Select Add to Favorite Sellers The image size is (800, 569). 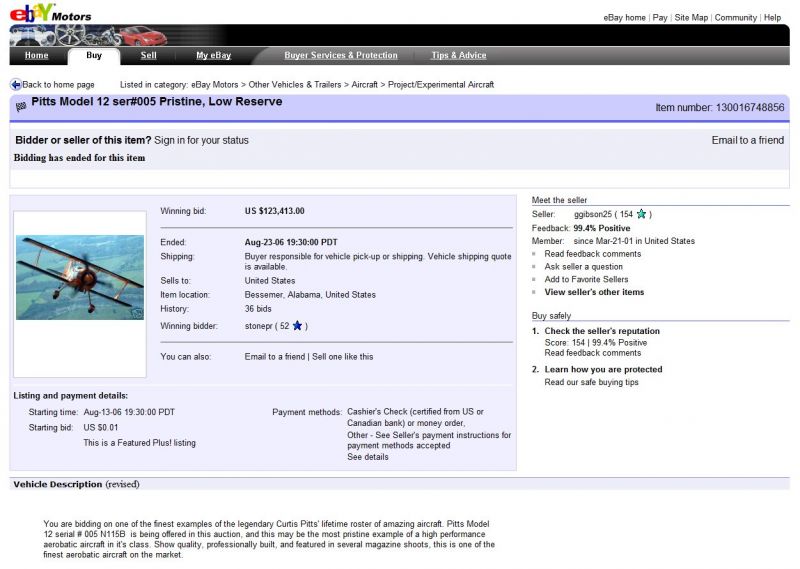[586, 280]
